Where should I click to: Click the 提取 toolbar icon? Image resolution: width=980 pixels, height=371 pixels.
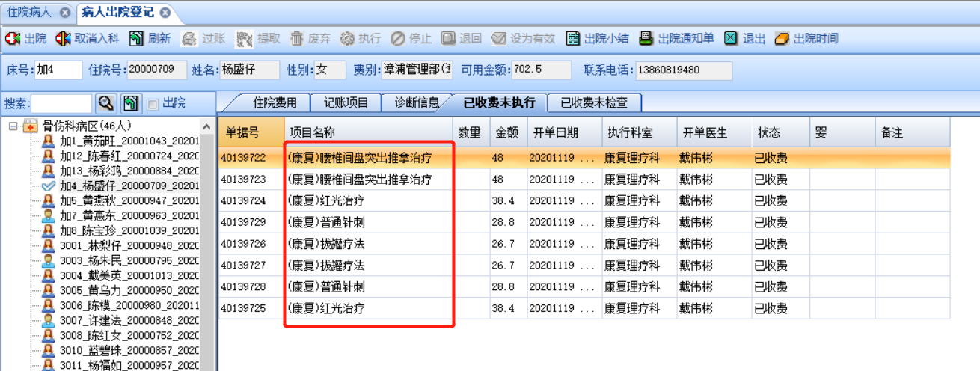coord(244,38)
